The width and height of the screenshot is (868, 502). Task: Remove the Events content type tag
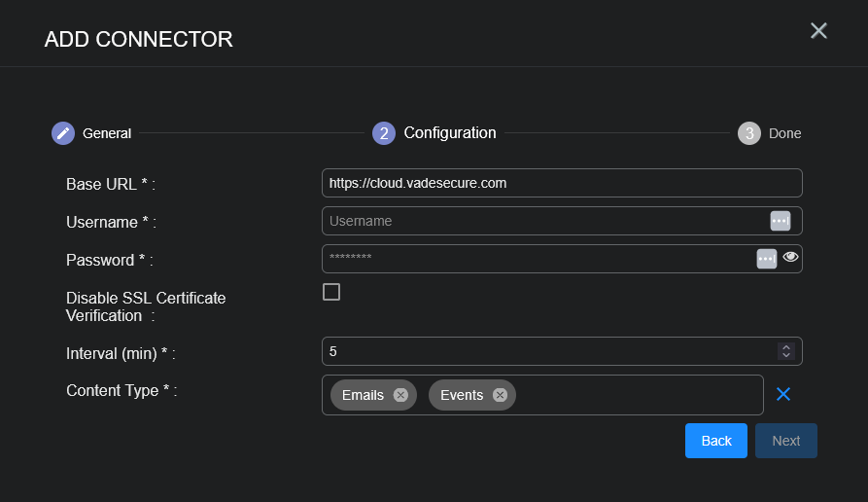tap(500, 395)
